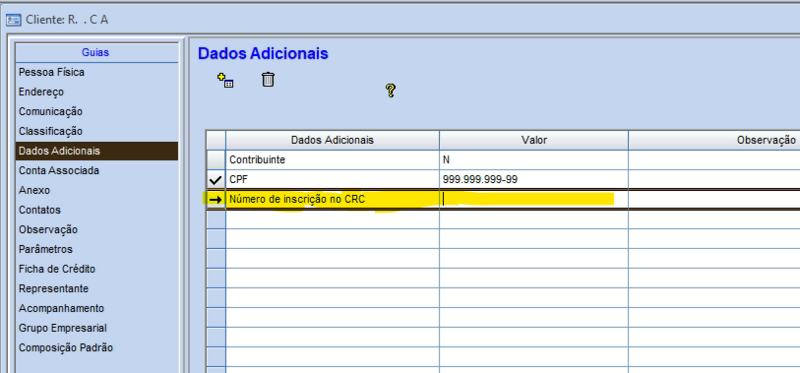Select the CPF data cell
The image size is (800, 373).
[332, 179]
